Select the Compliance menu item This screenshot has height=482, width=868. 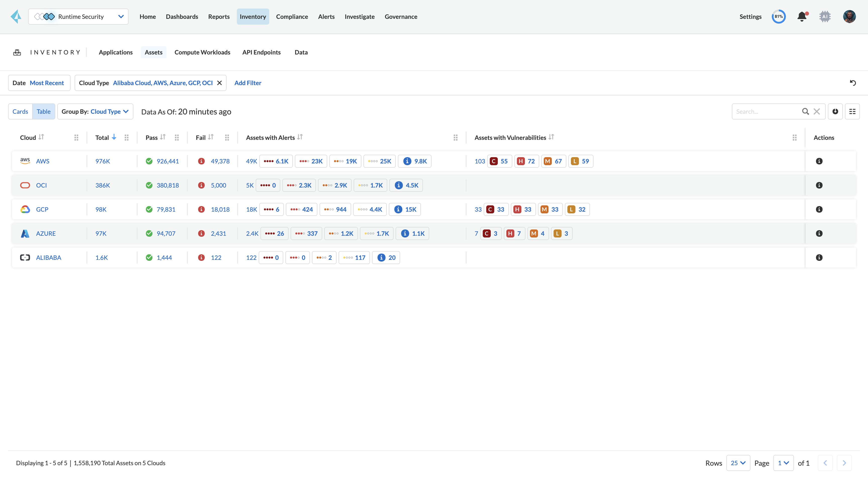pyautogui.click(x=292, y=16)
